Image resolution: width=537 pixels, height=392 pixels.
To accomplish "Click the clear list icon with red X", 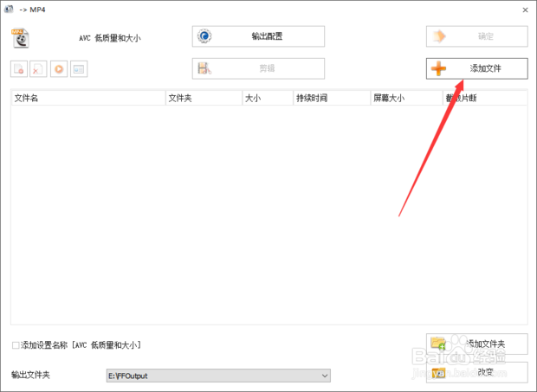I will tap(38, 69).
